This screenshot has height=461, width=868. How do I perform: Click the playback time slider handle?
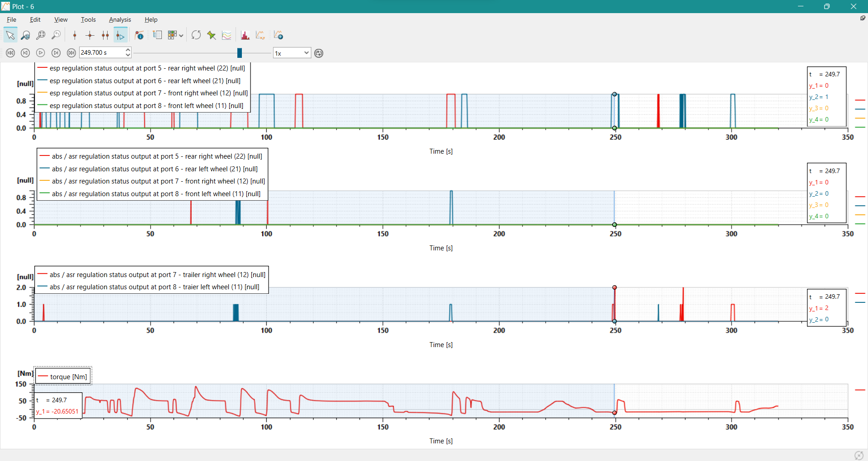click(240, 53)
